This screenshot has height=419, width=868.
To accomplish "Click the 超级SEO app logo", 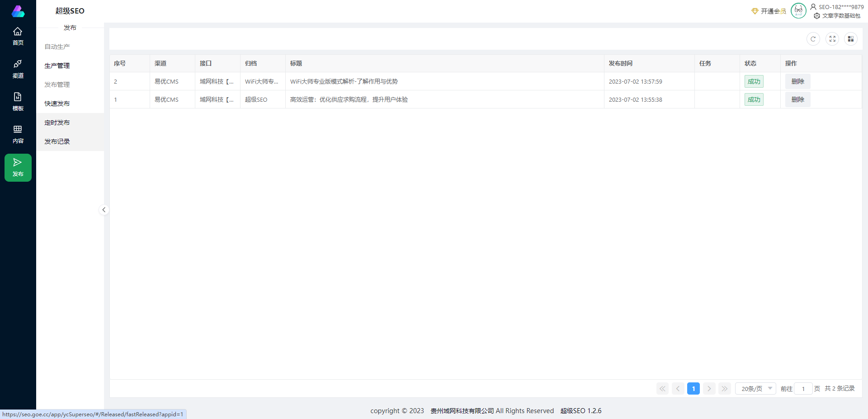I will click(x=18, y=11).
